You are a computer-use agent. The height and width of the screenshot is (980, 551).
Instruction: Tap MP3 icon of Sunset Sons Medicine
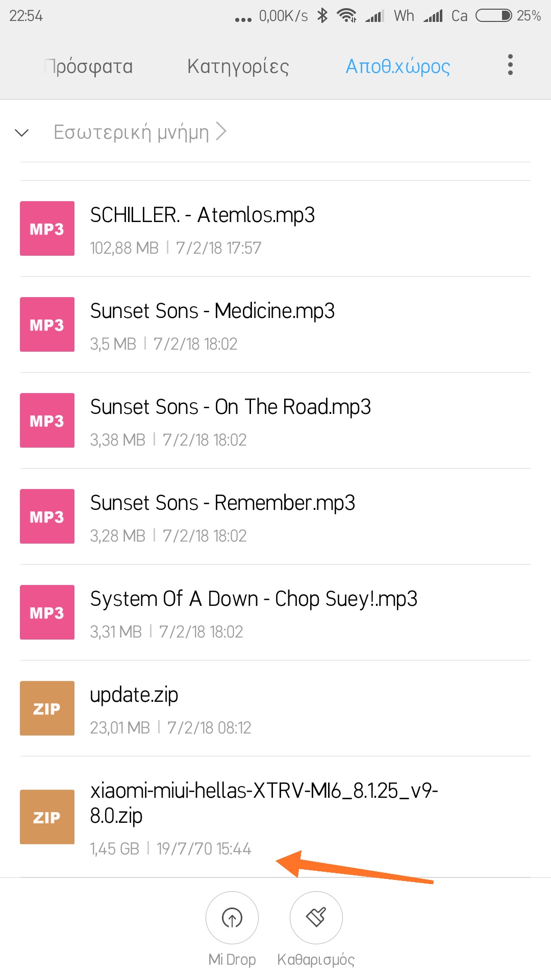point(47,325)
